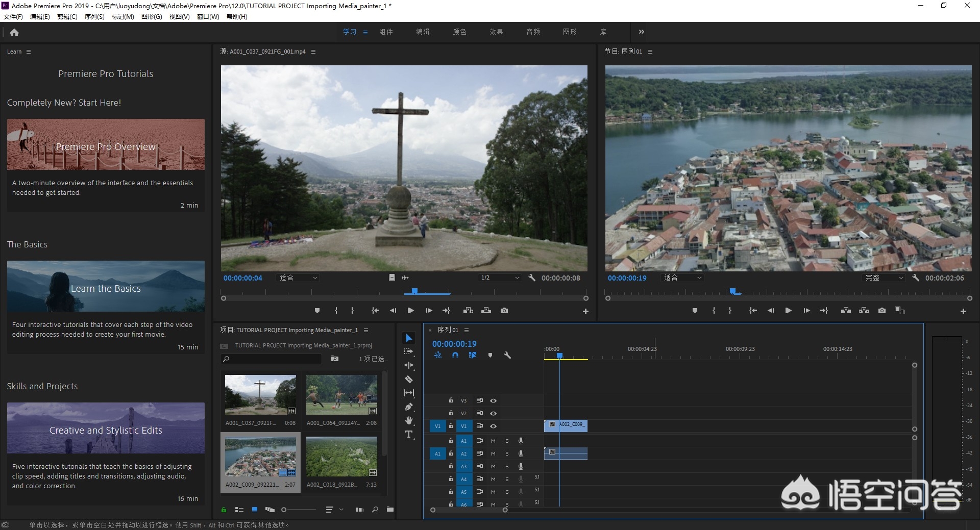Select the Selection arrow tool

[409, 338]
